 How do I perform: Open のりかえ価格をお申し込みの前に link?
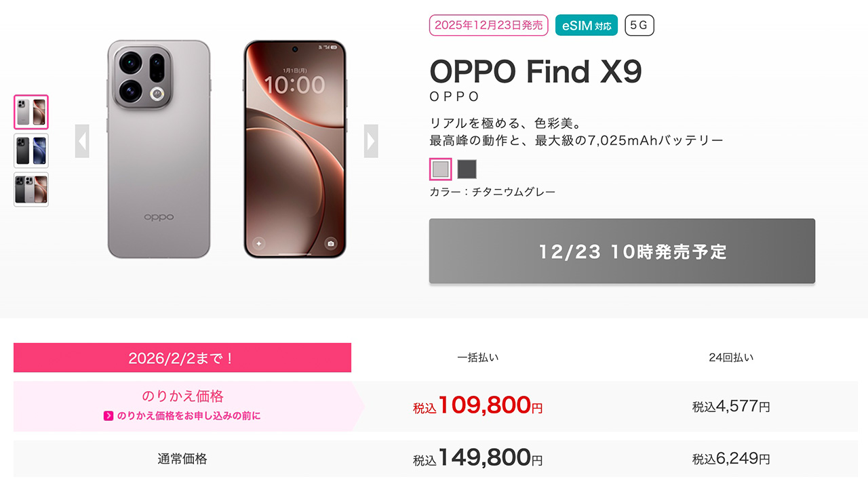[x=189, y=415]
